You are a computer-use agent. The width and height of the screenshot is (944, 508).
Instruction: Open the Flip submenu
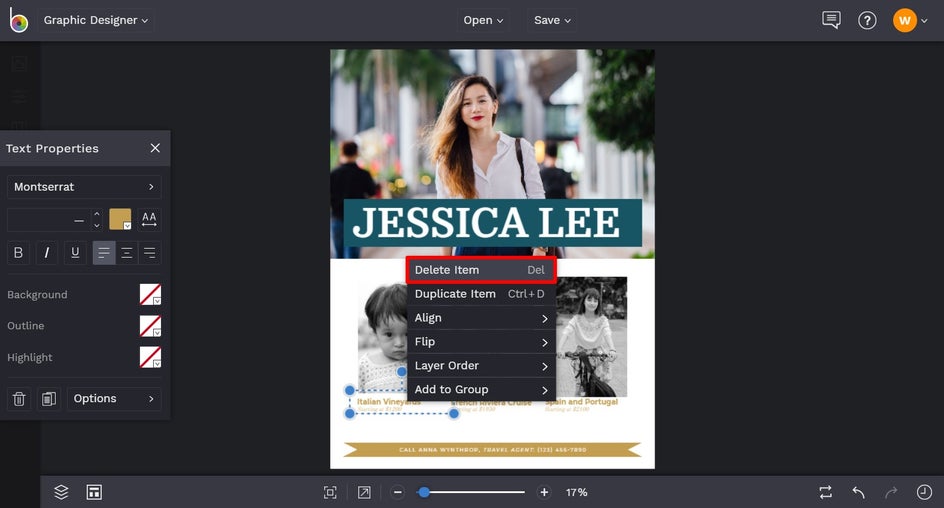pyautogui.click(x=480, y=342)
